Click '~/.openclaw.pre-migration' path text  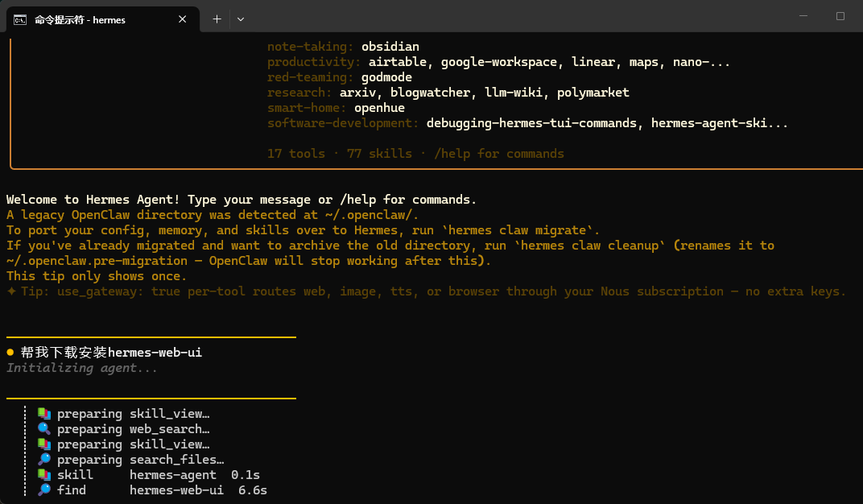tap(97, 261)
